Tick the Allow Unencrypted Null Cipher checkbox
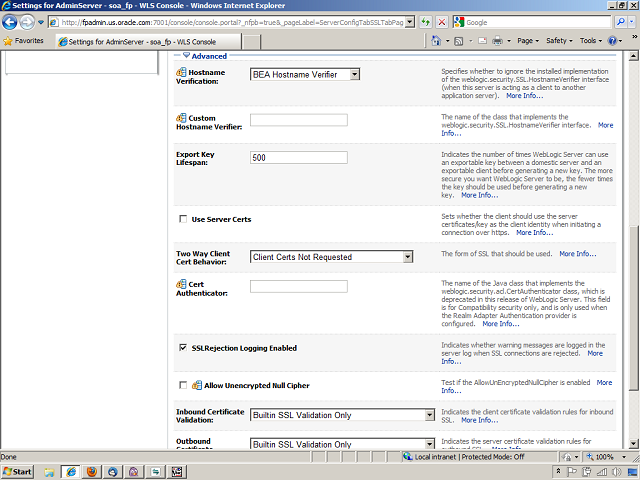The width and height of the screenshot is (640, 480). click(x=182, y=384)
